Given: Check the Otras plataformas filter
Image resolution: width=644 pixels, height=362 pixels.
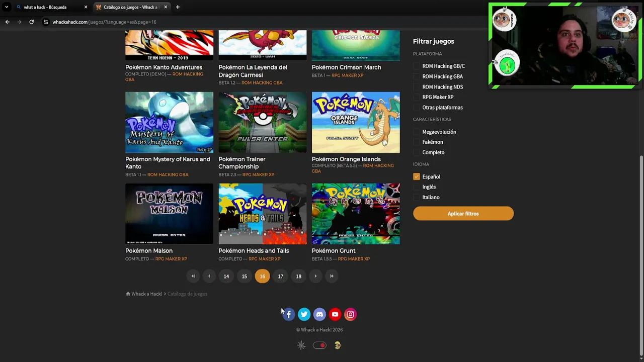Looking at the screenshot, I should tap(417, 108).
